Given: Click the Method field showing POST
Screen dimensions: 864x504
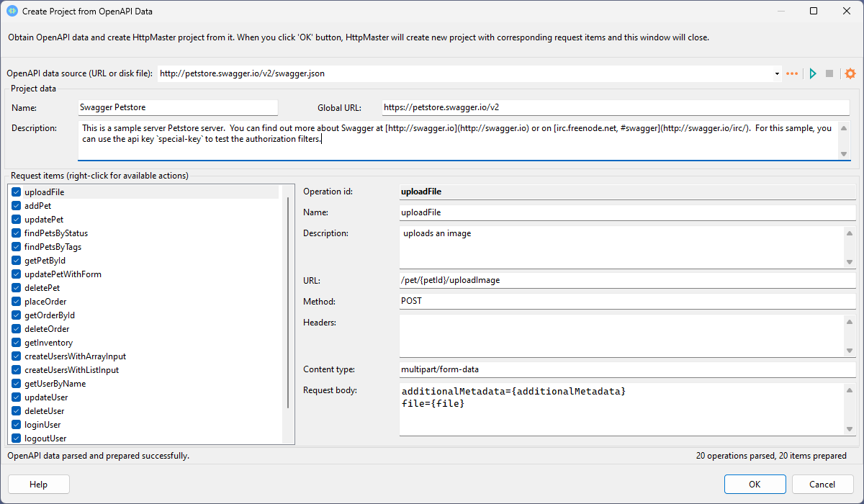Looking at the screenshot, I should [x=627, y=301].
